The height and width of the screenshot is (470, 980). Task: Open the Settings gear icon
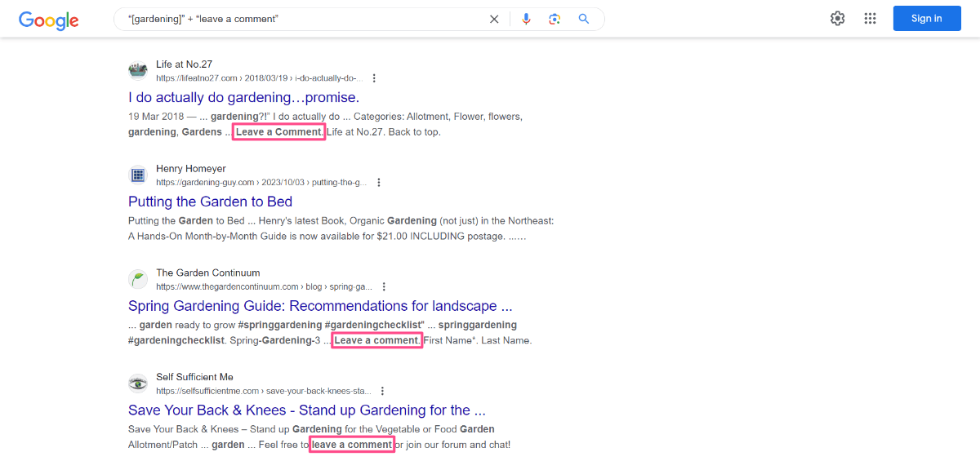click(x=838, y=19)
